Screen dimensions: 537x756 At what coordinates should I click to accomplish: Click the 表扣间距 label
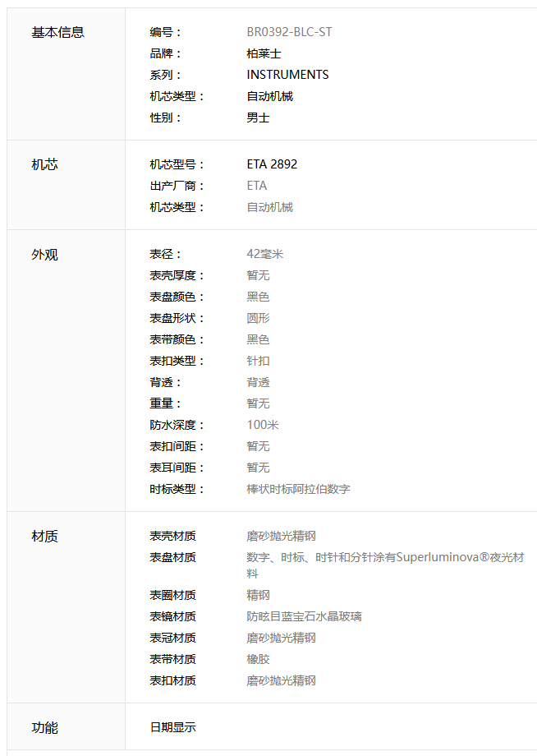[177, 446]
